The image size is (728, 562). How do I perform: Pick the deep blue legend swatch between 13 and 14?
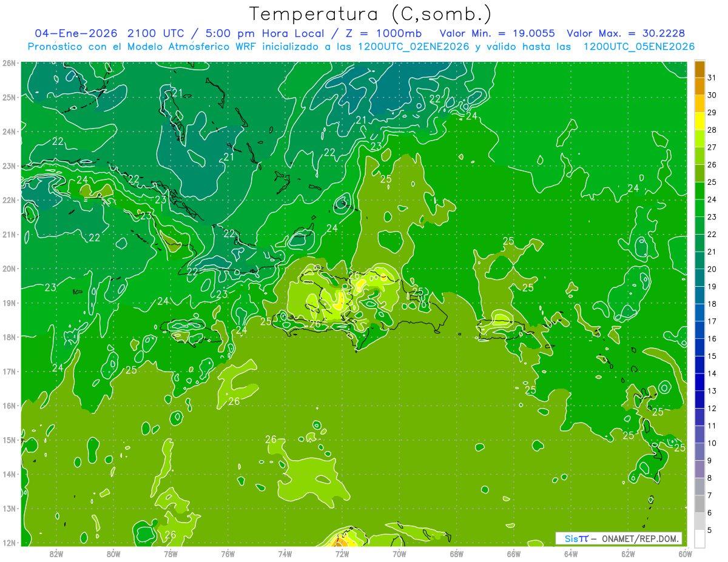coord(700,381)
